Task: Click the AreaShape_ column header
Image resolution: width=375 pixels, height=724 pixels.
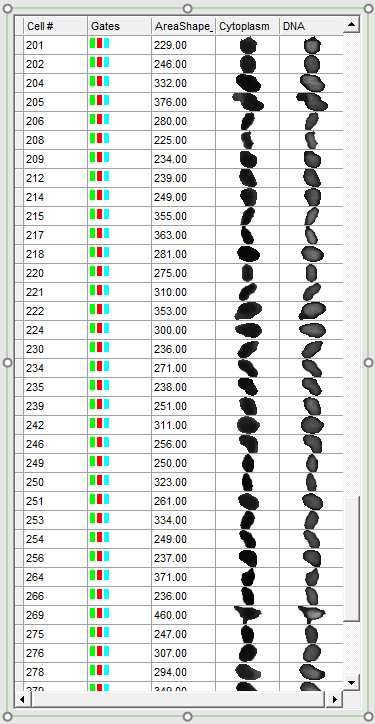Action: (x=183, y=26)
